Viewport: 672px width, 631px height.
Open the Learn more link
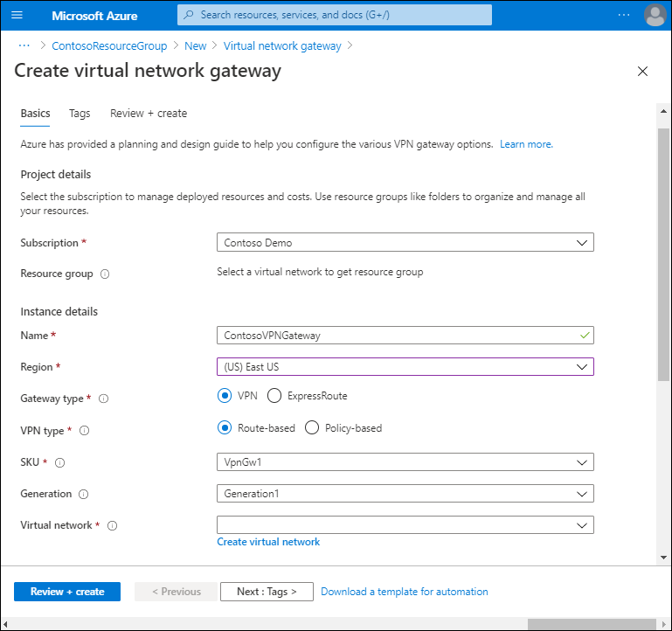tap(526, 144)
